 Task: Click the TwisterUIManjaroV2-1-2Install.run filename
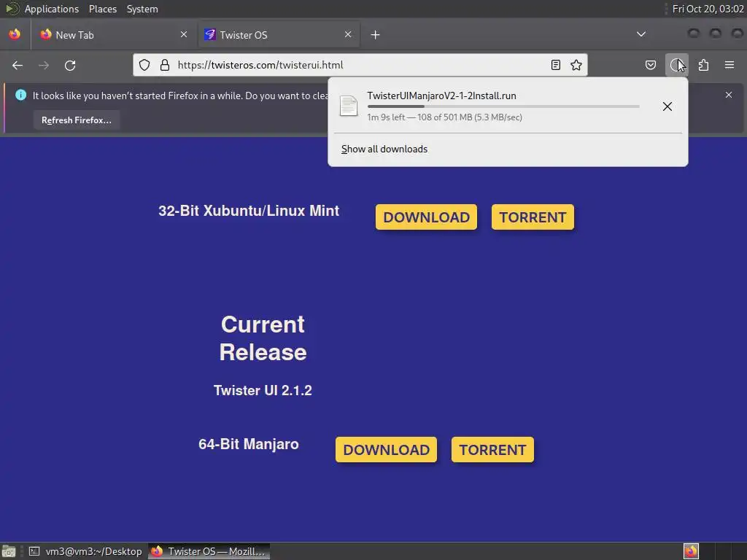441,96
